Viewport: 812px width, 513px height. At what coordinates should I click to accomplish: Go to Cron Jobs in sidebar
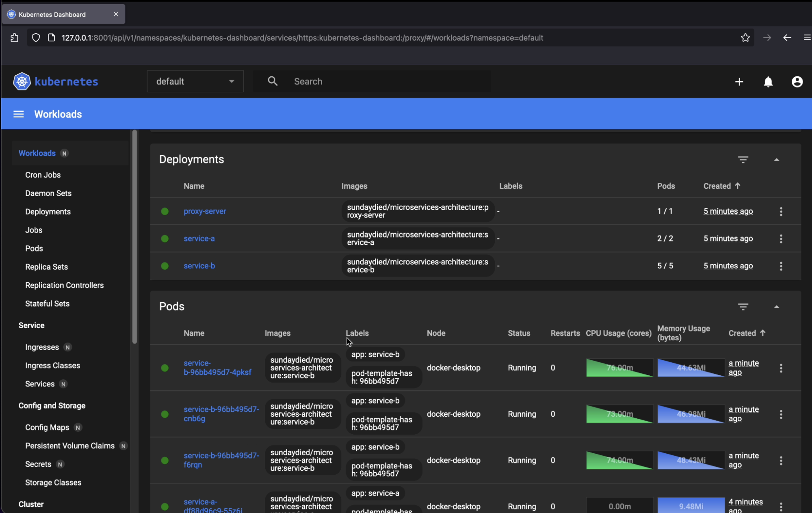point(43,175)
